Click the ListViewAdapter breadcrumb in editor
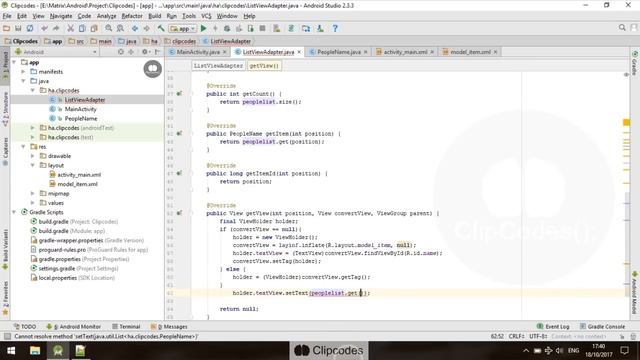The image size is (640, 360). coord(218,66)
